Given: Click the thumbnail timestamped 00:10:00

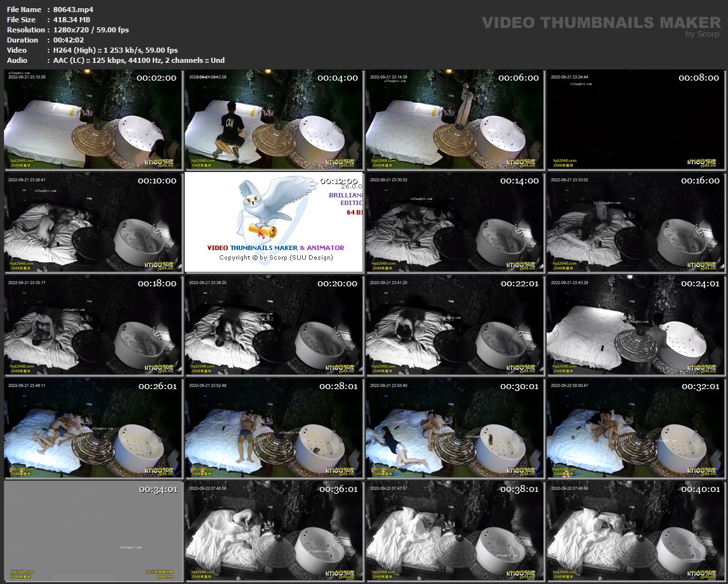Looking at the screenshot, I should 93,222.
